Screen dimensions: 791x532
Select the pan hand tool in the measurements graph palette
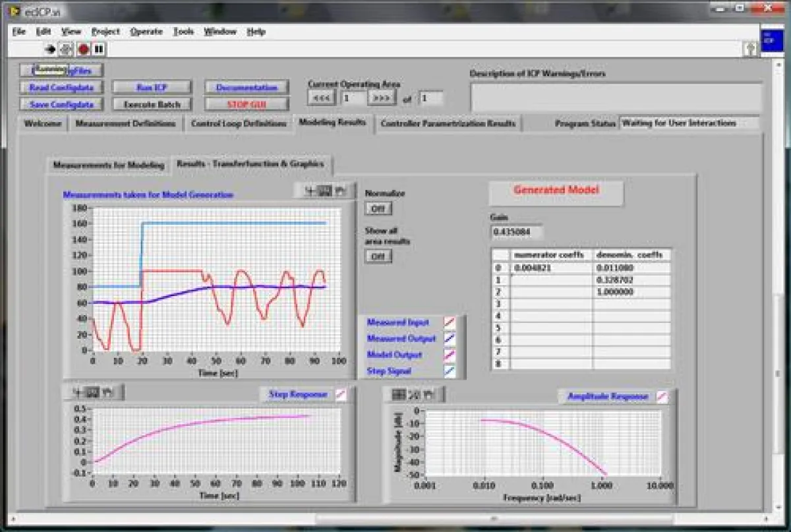click(341, 191)
